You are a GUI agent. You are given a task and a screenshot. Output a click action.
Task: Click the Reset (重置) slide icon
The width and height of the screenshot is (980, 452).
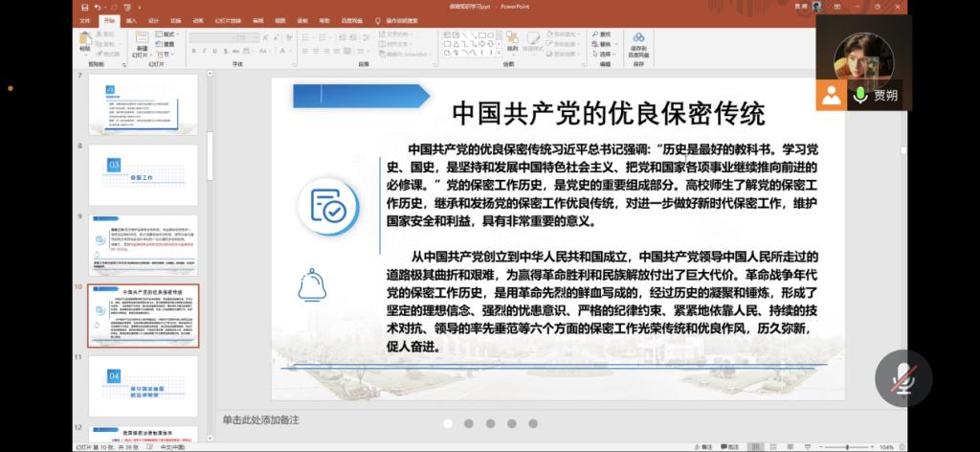point(165,44)
